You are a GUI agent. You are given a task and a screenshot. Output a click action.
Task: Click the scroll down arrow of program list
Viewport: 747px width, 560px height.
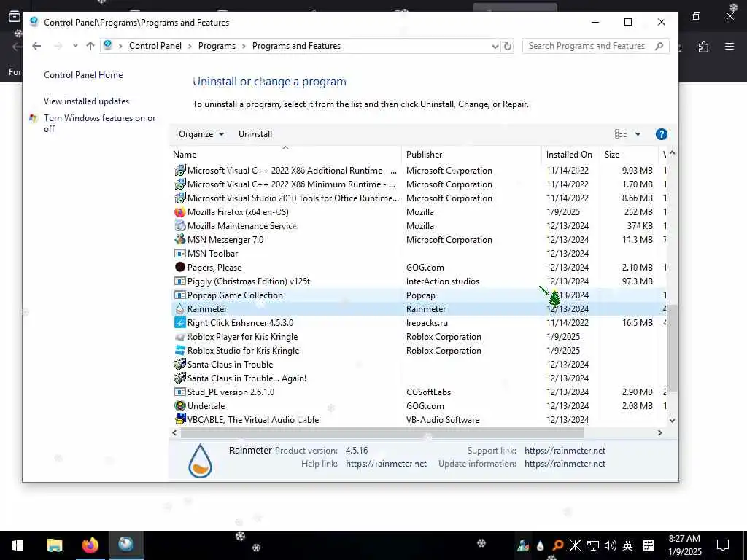[x=672, y=421]
